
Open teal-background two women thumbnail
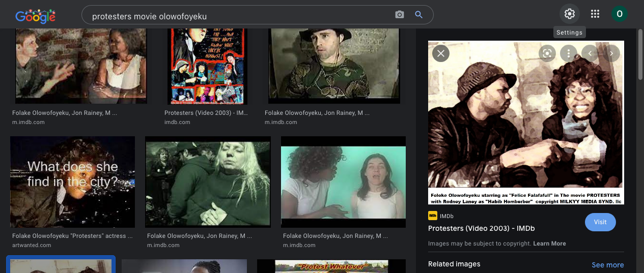pyautogui.click(x=344, y=181)
